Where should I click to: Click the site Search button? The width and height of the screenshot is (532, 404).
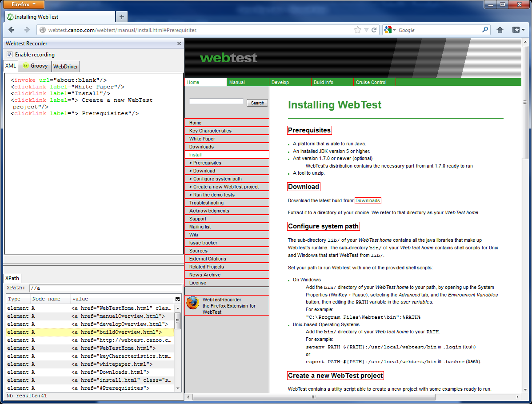coord(257,103)
